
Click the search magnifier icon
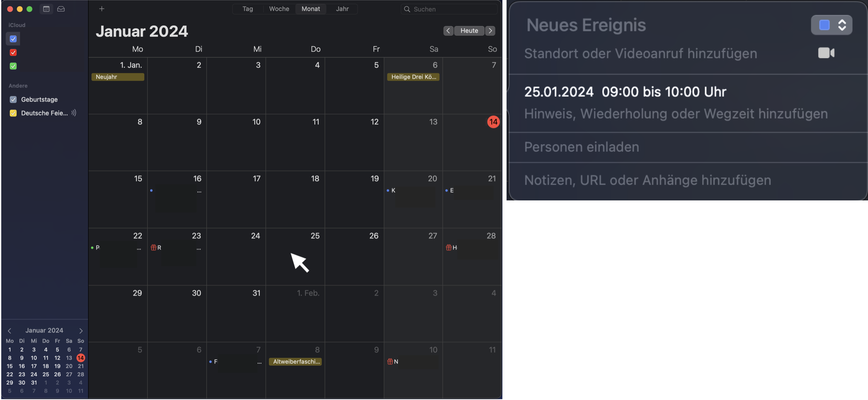407,9
